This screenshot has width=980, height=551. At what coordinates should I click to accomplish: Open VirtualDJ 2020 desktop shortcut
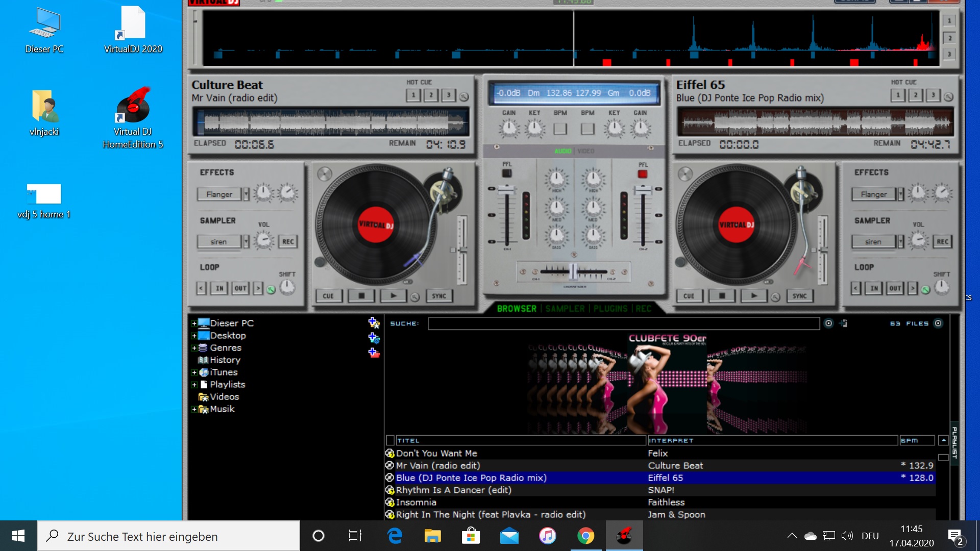pyautogui.click(x=133, y=30)
